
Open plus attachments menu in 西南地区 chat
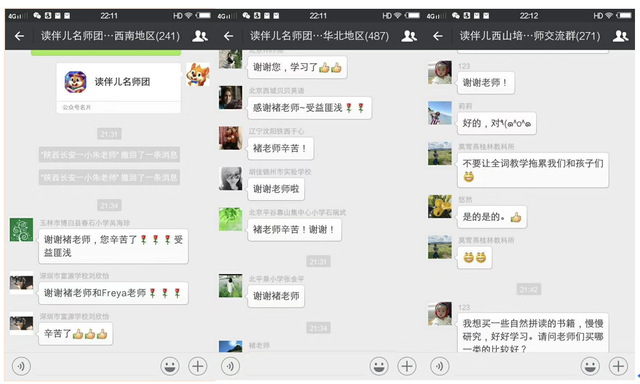(x=198, y=366)
